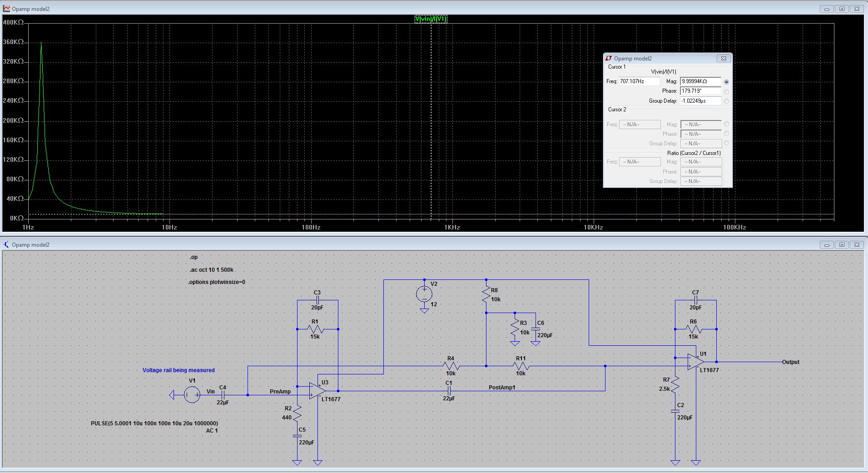This screenshot has width=868, height=473.
Task: Maximize the plot window
Action: tap(842, 9)
